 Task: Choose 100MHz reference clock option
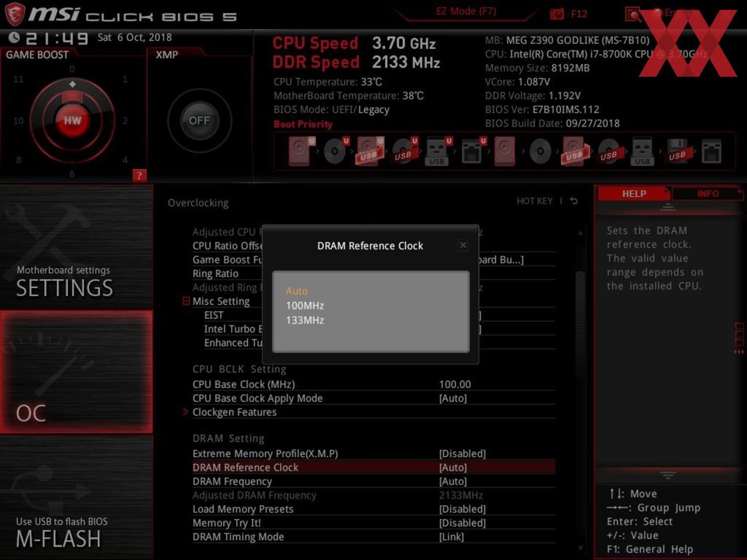click(305, 306)
